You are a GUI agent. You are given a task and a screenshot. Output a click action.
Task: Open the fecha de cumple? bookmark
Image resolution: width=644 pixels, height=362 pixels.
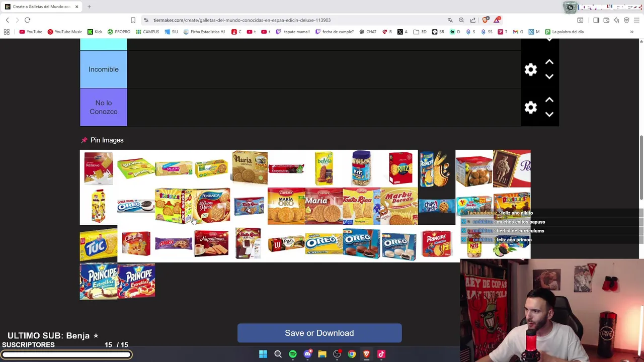(x=334, y=32)
